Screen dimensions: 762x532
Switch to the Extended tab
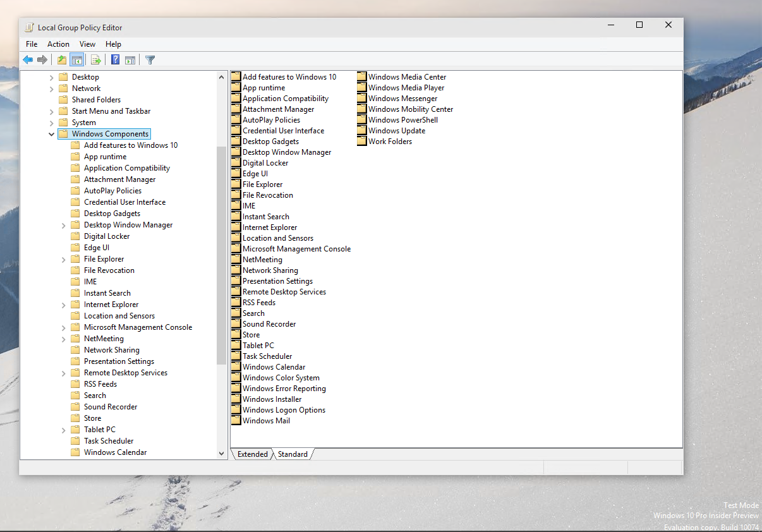(253, 454)
